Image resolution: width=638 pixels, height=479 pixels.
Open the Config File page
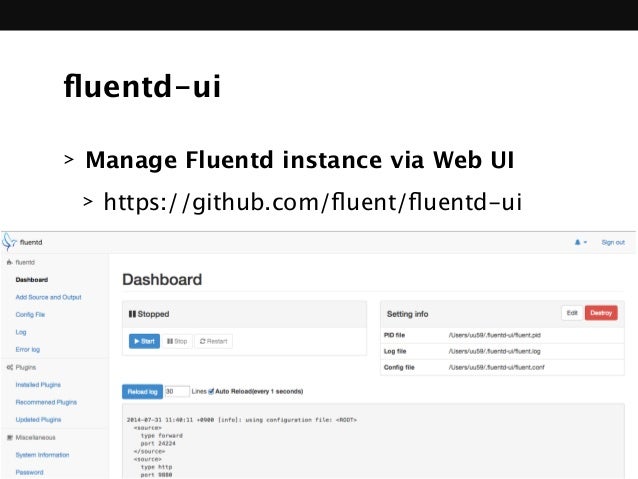click(30, 315)
